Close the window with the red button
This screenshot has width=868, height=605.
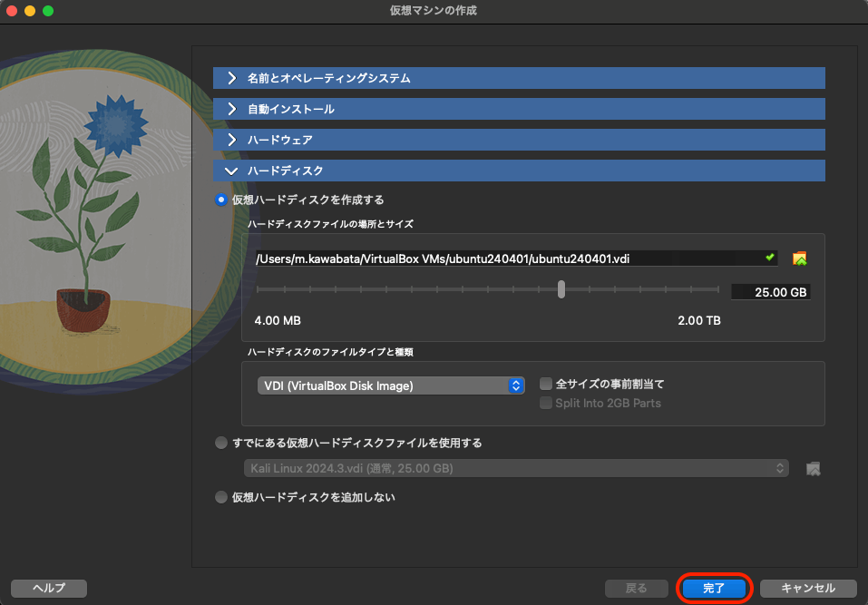12,11
